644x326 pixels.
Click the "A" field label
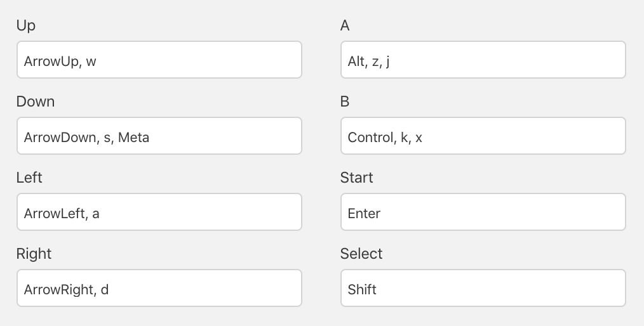click(x=345, y=26)
